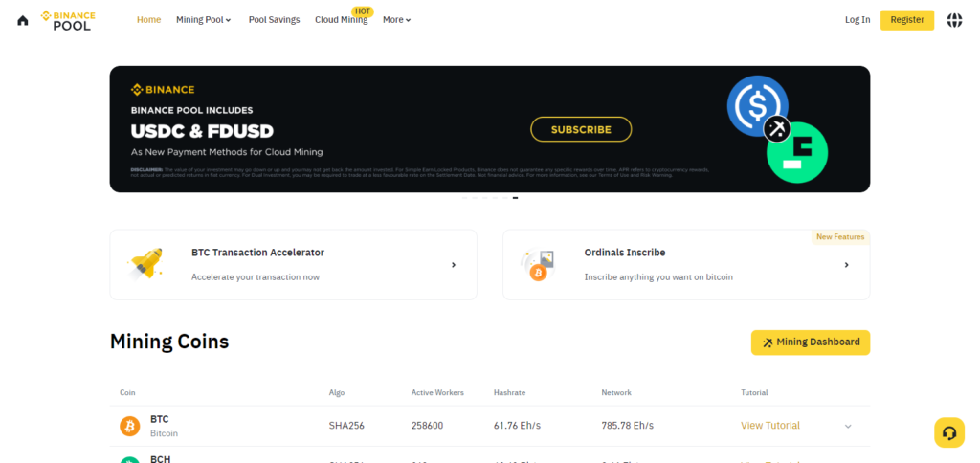Click the active dark carousel indicator

click(515, 198)
